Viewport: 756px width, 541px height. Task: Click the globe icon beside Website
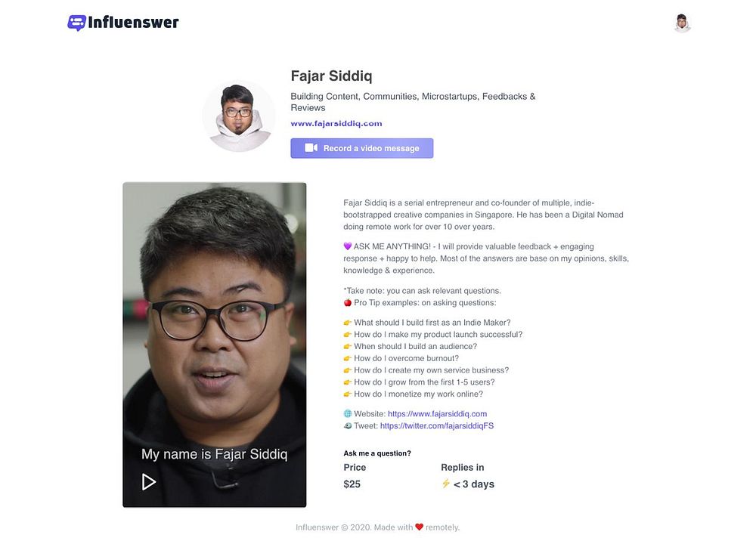point(348,414)
